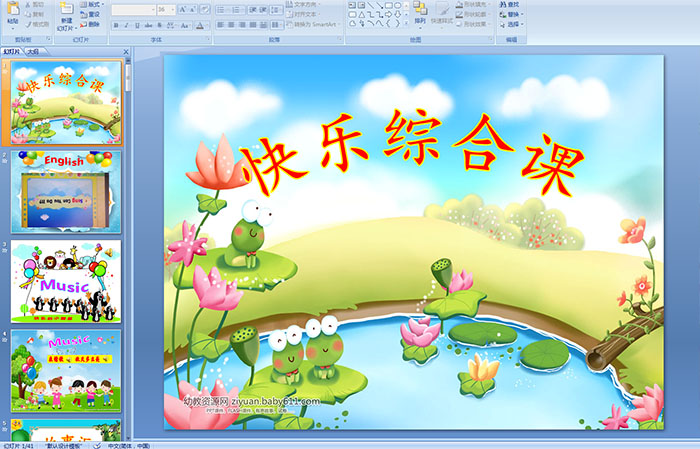Select slide 2 English thumbnail
The height and width of the screenshot is (449, 700).
[x=66, y=192]
